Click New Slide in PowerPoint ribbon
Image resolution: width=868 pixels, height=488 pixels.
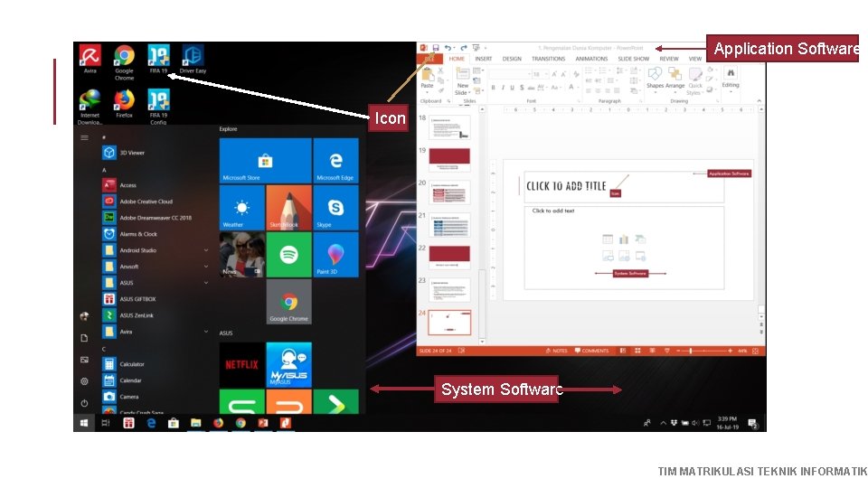click(x=462, y=81)
